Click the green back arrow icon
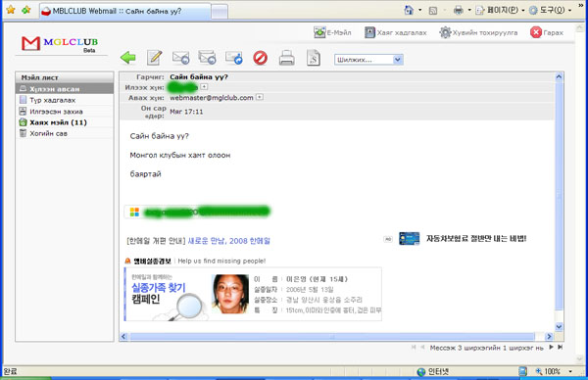The height and width of the screenshot is (380, 588). pyautogui.click(x=127, y=58)
